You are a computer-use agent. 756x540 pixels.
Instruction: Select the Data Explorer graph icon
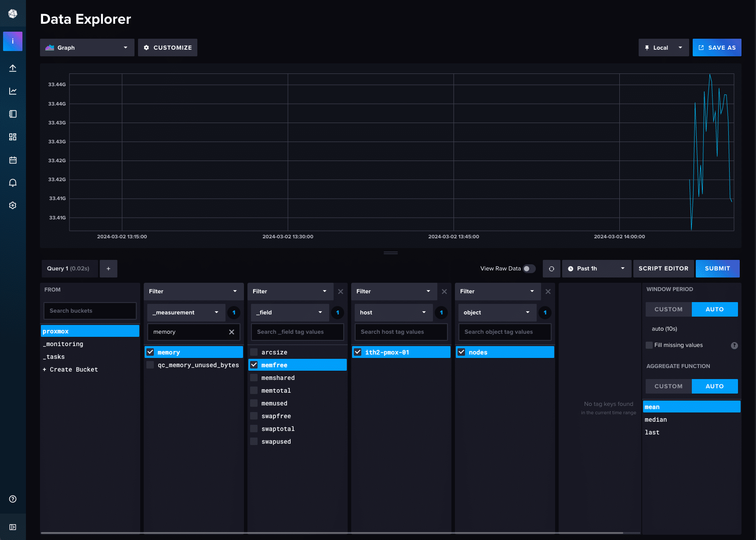pyautogui.click(x=13, y=91)
